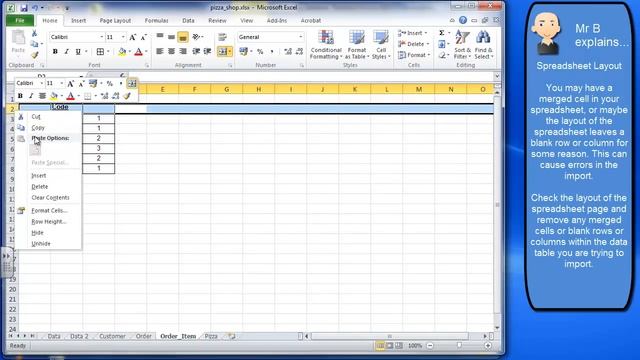Click column H header
The image size is (640, 360).
pyautogui.click(x=259, y=89)
